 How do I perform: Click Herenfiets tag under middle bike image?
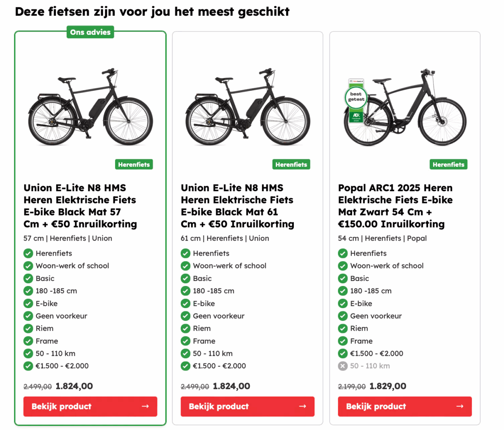(291, 165)
